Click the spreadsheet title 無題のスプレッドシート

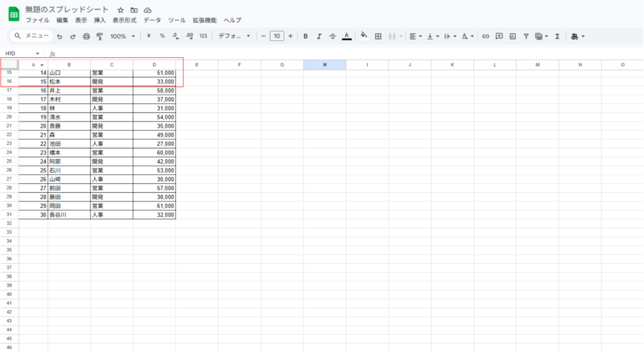point(67,10)
